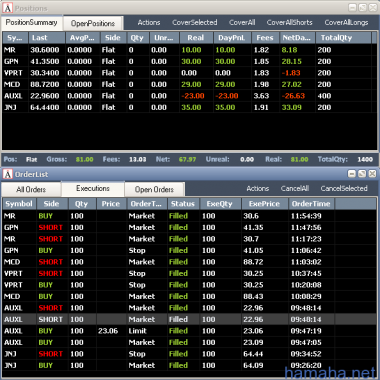Screen dimensions: 380x380
Task: Sort positions by Side column header
Action: (113, 38)
